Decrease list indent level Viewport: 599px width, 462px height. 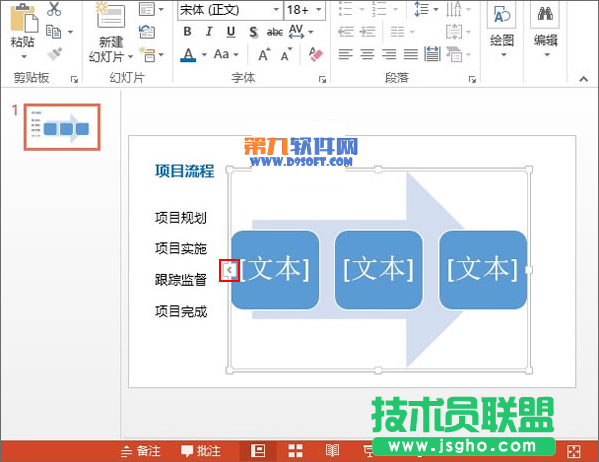tap(346, 32)
